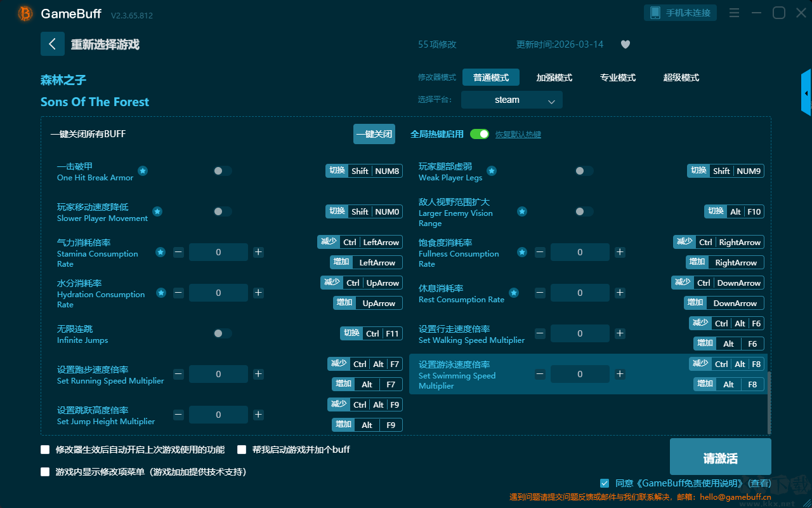Click star icon for Fullness Consumption Rate
The image size is (812, 508).
(x=522, y=252)
